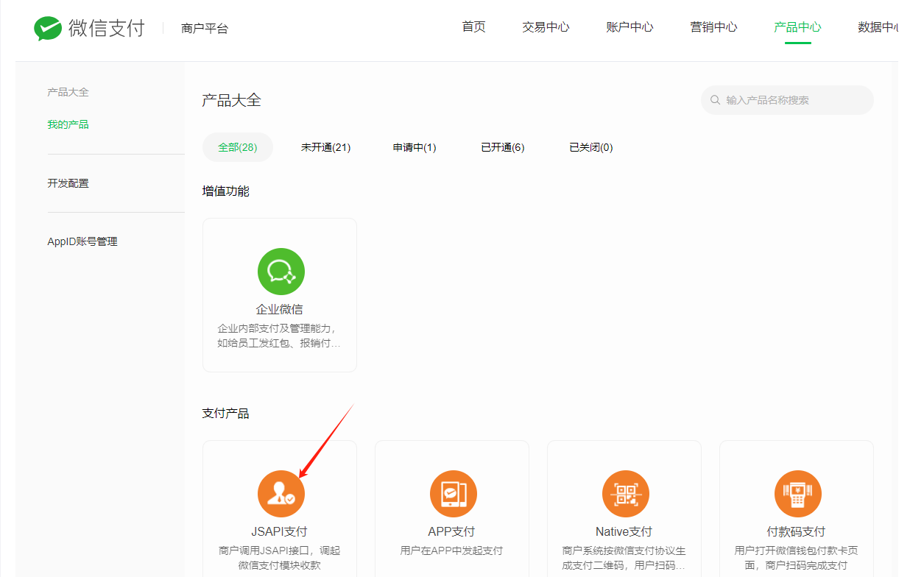Open the APP支付 orange icon
Viewport: 924px width, 577px height.
click(x=454, y=494)
